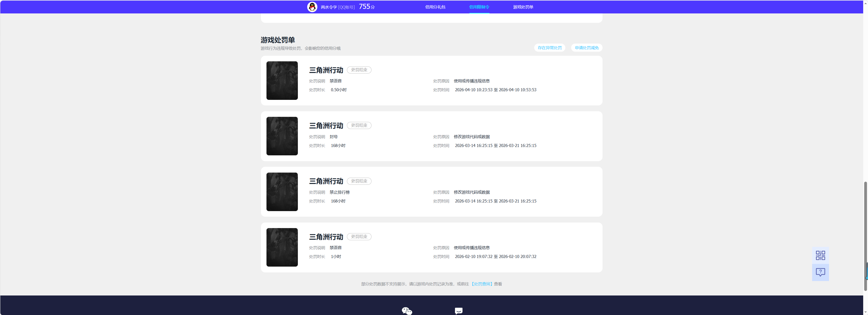This screenshot has width=868, height=315.
Task: Click game thumbnail of 0.50小时 mute penalty
Action: point(282,81)
